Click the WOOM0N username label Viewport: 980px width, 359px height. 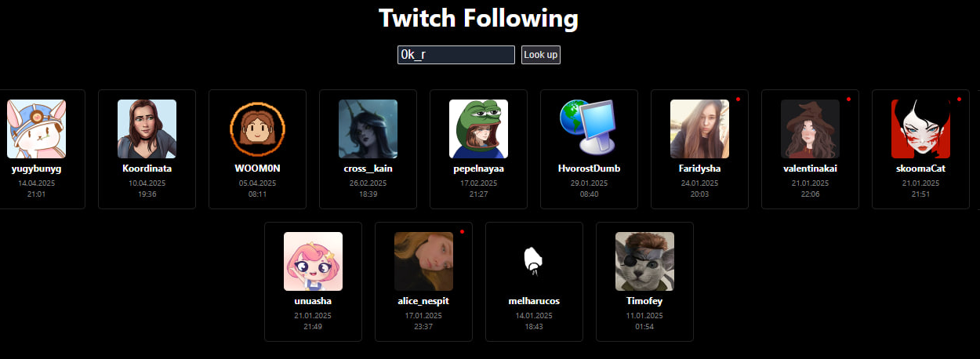(257, 169)
